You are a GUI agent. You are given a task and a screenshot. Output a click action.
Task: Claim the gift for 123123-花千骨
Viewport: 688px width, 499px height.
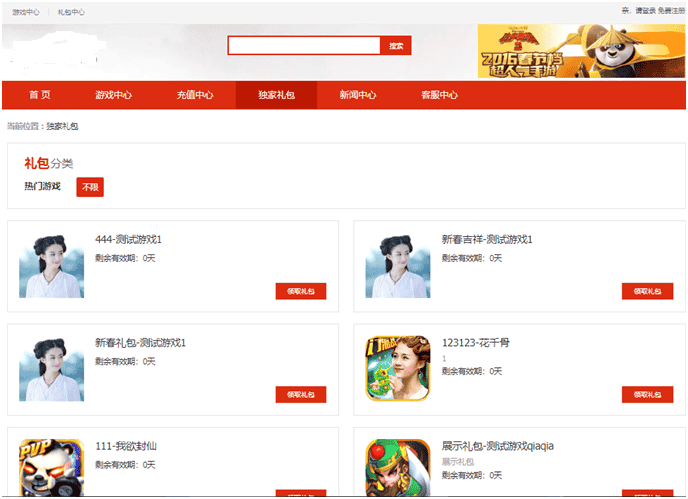click(647, 395)
